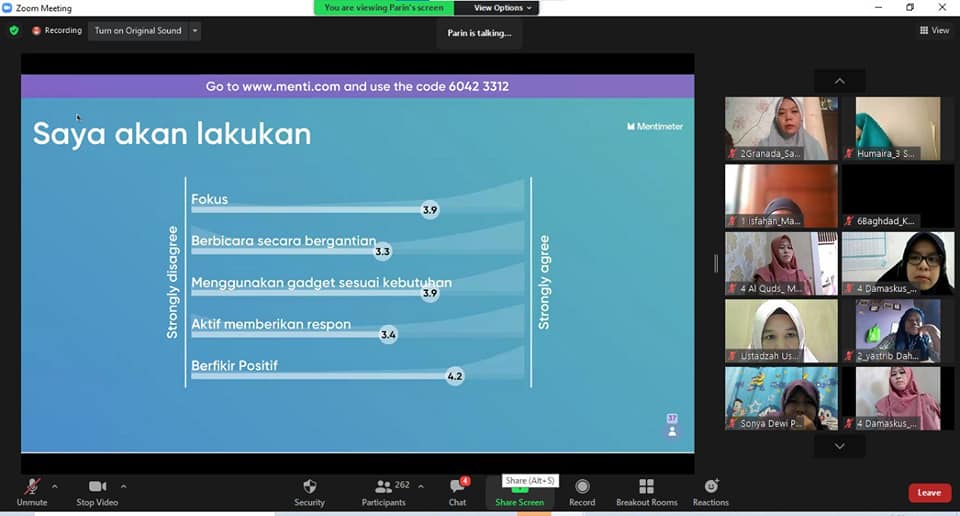Open the Original Sound dropdown arrow
Image resolution: width=960 pixels, height=516 pixels.
pos(195,31)
